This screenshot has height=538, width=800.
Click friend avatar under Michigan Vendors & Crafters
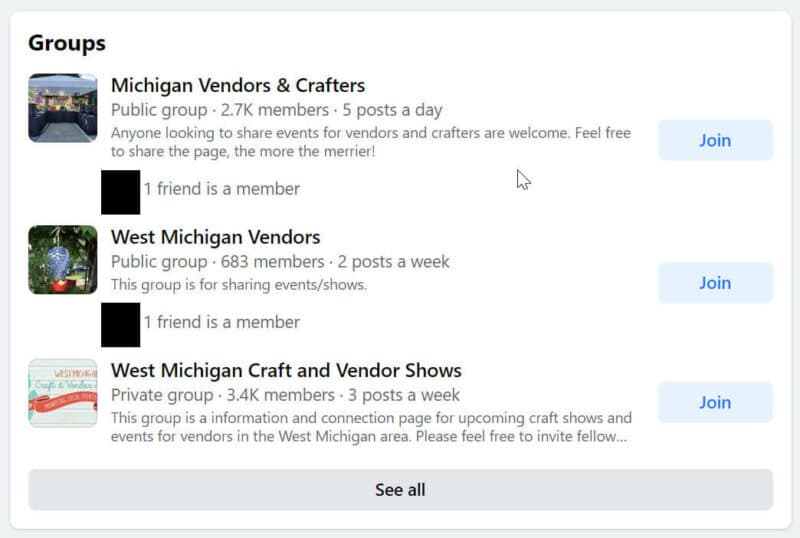pyautogui.click(x=120, y=192)
